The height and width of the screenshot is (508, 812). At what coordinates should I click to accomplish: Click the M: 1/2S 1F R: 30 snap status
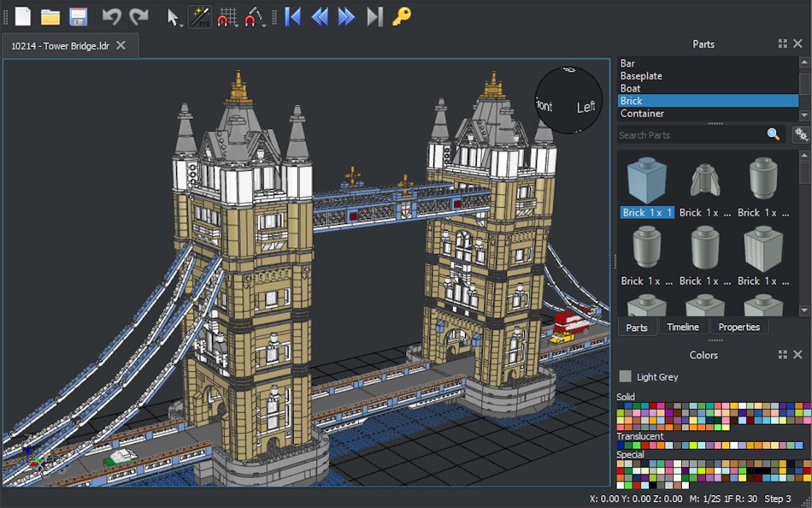tap(723, 499)
